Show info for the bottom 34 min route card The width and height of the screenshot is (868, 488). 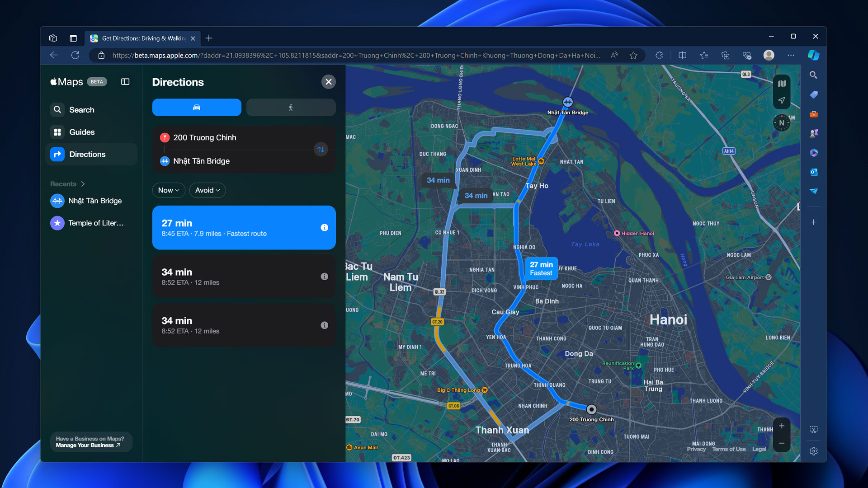pos(325,325)
